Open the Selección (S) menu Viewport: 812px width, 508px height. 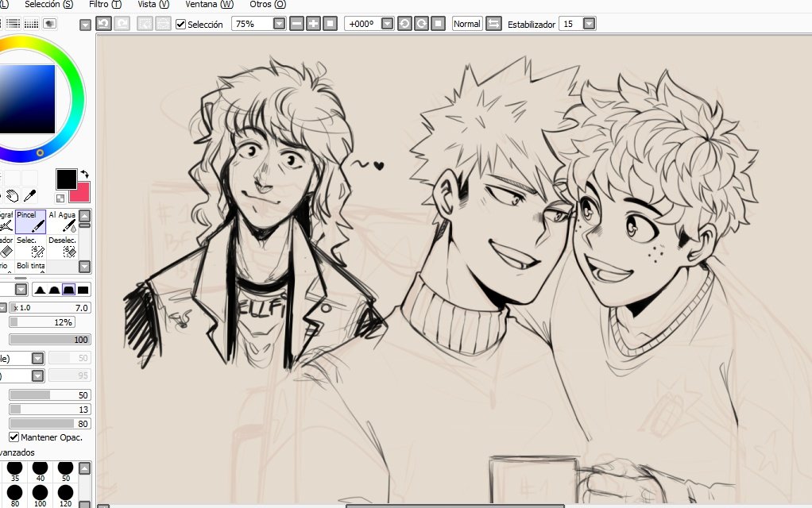(x=49, y=5)
